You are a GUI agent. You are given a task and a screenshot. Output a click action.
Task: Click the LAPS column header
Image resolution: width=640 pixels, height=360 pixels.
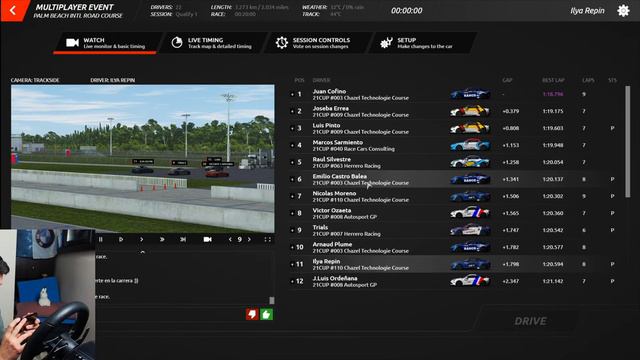(x=588, y=80)
